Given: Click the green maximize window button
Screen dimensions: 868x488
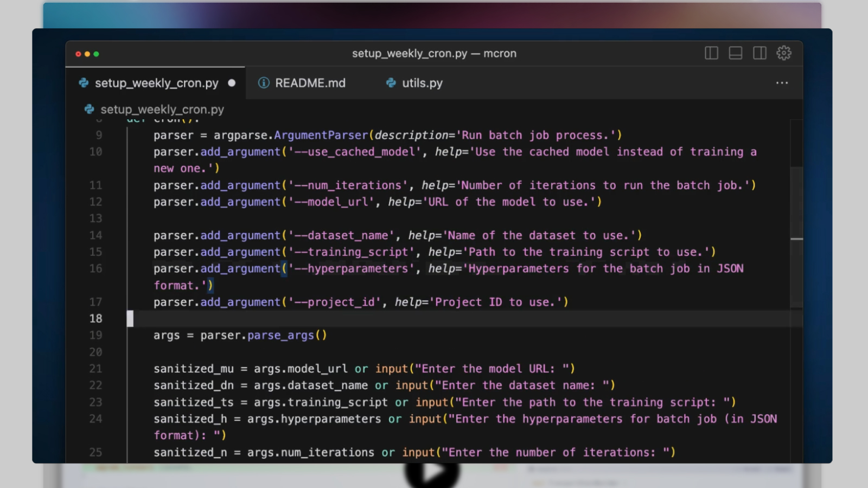Looking at the screenshot, I should (96, 54).
